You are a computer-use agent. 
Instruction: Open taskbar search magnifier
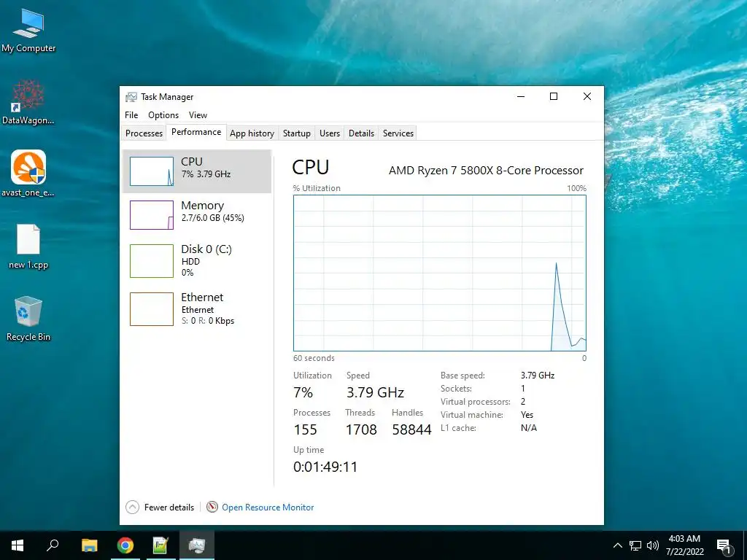point(53,545)
